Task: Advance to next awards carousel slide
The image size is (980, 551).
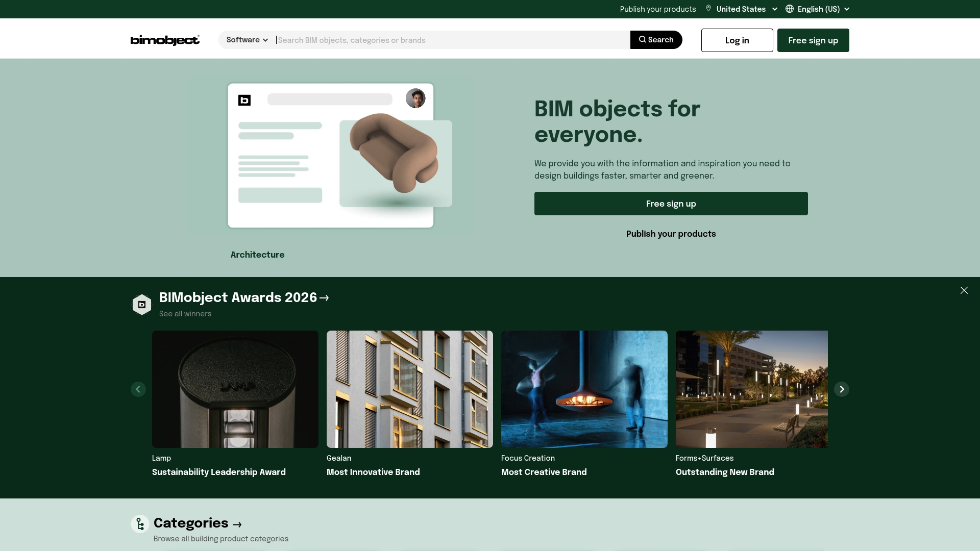Action: (842, 389)
